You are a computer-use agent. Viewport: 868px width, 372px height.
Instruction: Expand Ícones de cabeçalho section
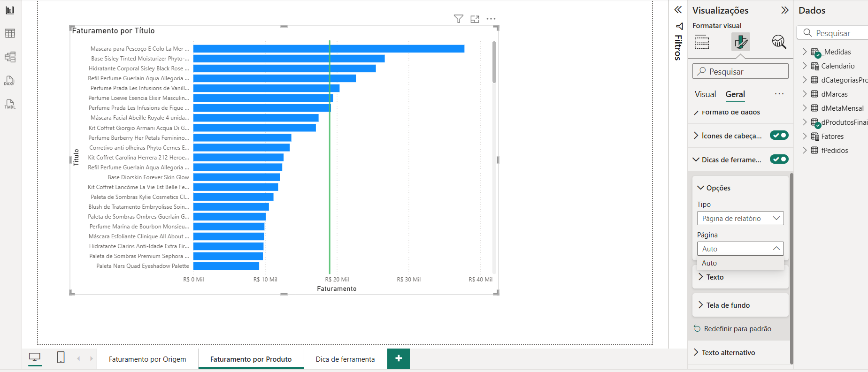click(696, 136)
